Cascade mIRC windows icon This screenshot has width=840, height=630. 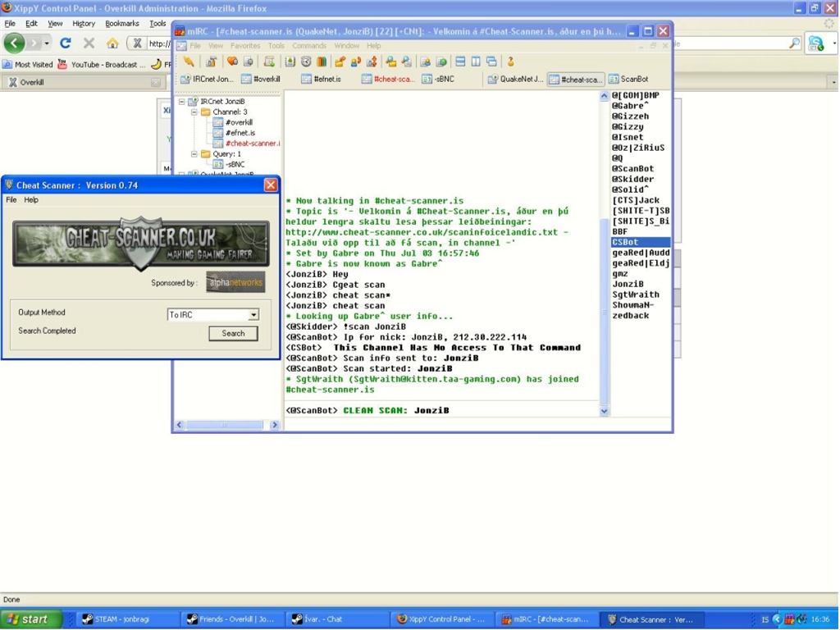[491, 62]
